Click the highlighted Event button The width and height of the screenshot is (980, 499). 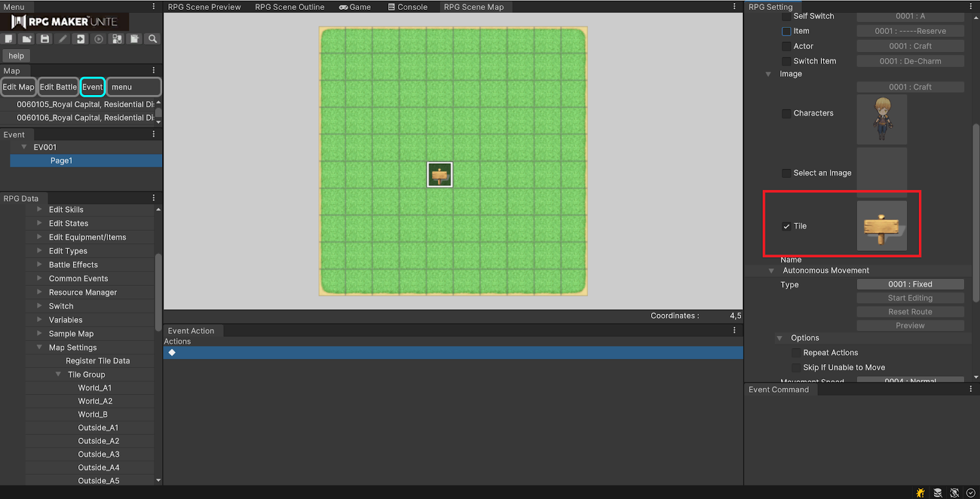coord(92,87)
